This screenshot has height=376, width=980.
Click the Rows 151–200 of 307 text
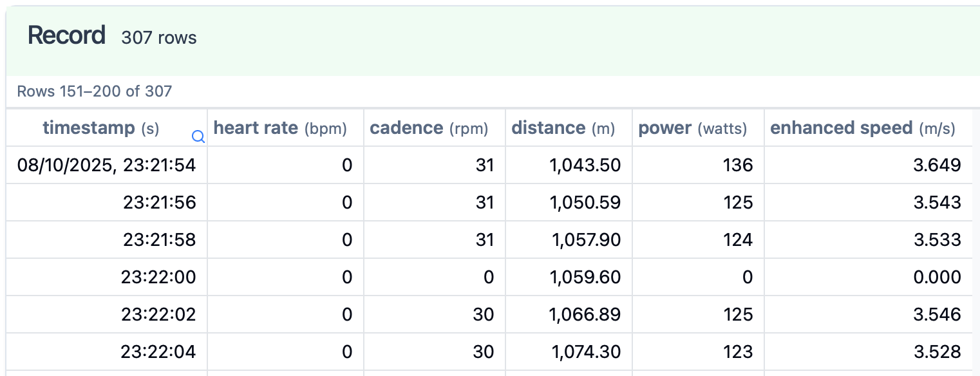[x=95, y=91]
